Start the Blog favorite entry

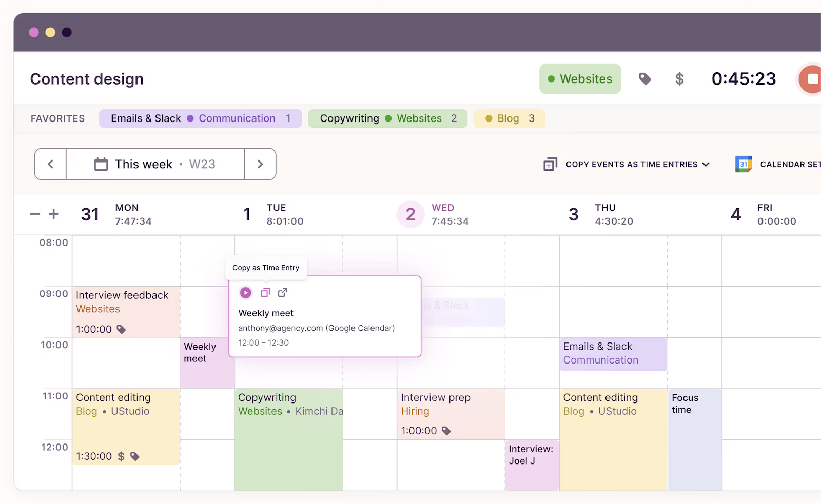509,118
